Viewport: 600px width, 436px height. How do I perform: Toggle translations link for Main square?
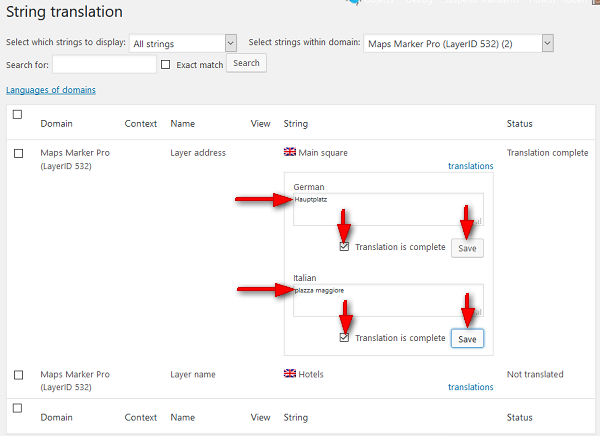pos(471,166)
